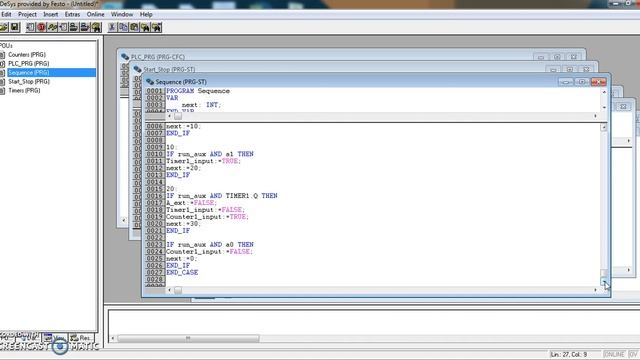Select the highlighted Sequence (PRG) item

pyautogui.click(x=51, y=73)
